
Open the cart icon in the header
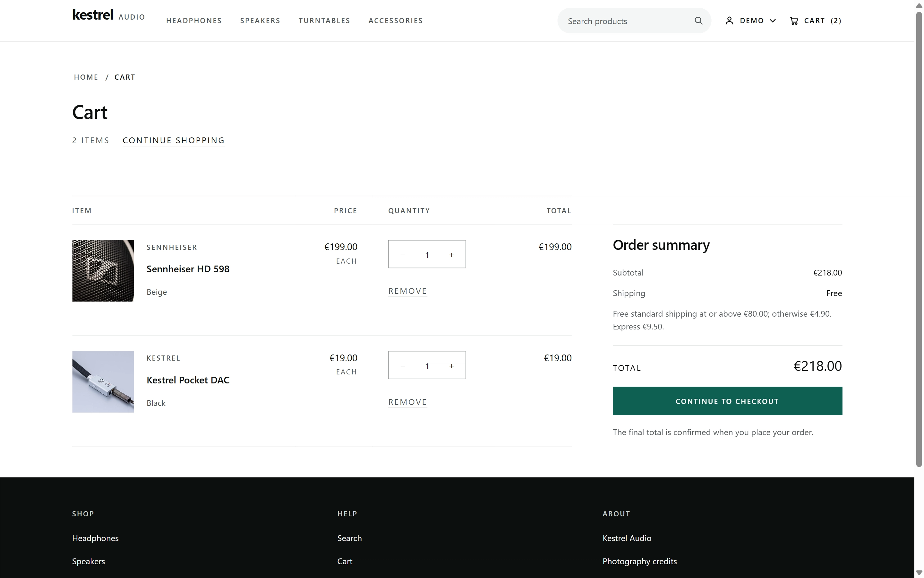pos(794,21)
